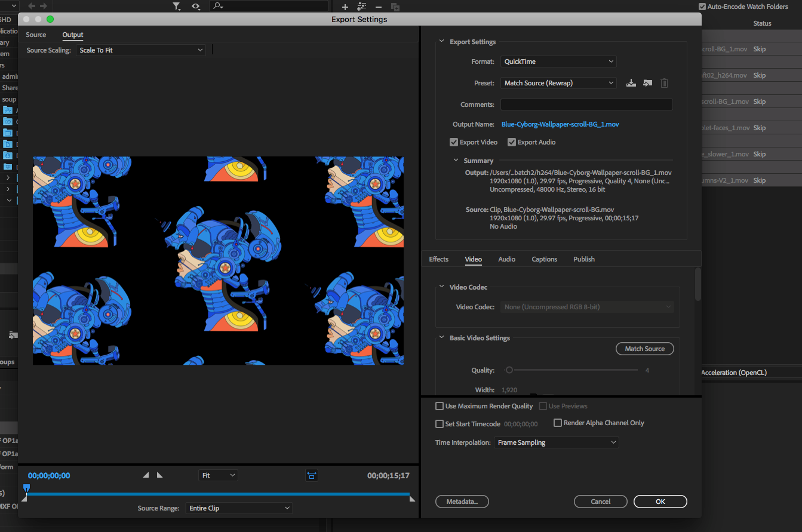Toggle the blue aspect ratio correction icon
This screenshot has width=802, height=532.
pos(312,475)
